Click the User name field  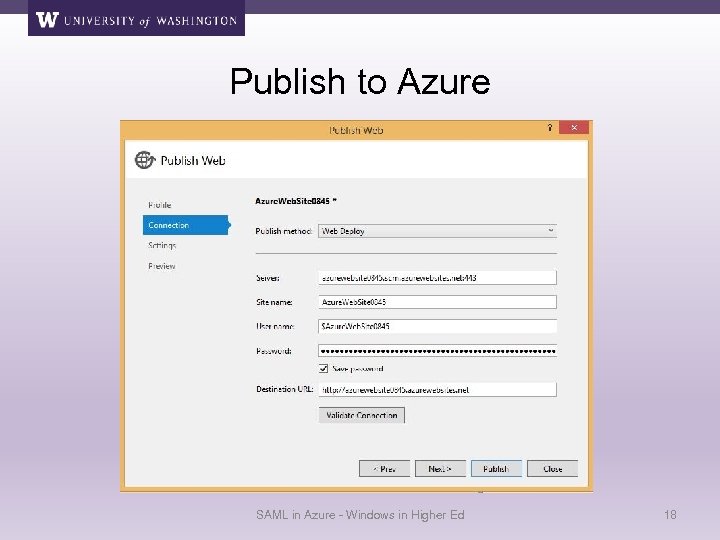pos(437,326)
